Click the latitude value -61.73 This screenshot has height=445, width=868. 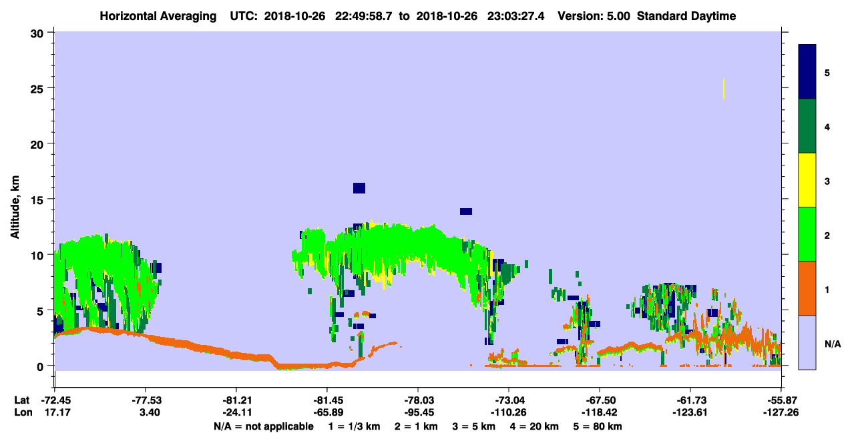tap(690, 400)
